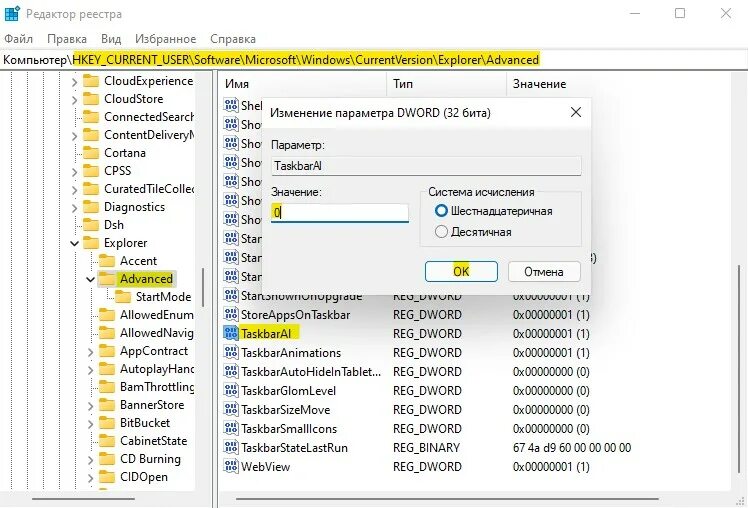748x508 pixels.
Task: Click the TaskbarStateLastRun binary value icon
Action: [231, 447]
